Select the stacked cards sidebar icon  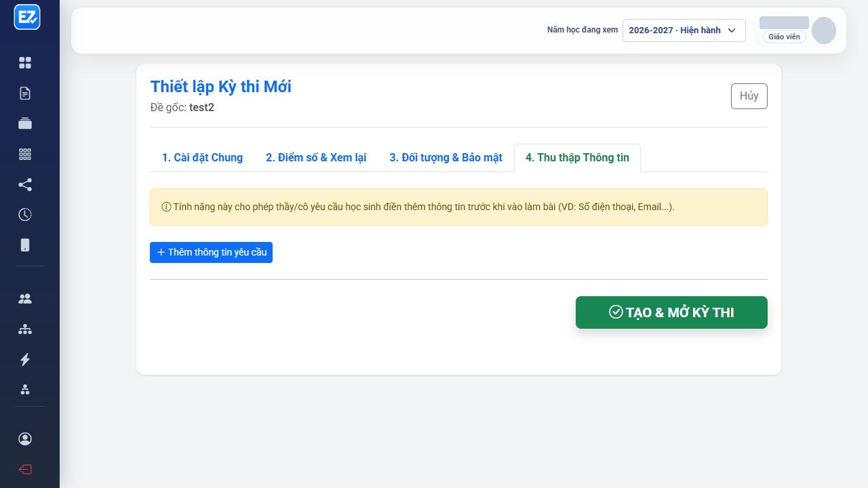click(25, 123)
